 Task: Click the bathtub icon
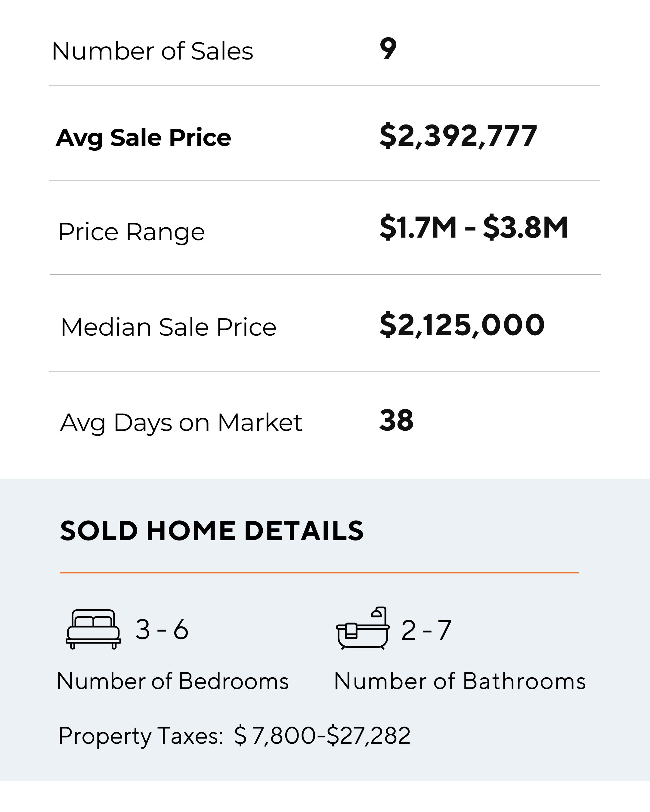click(363, 629)
